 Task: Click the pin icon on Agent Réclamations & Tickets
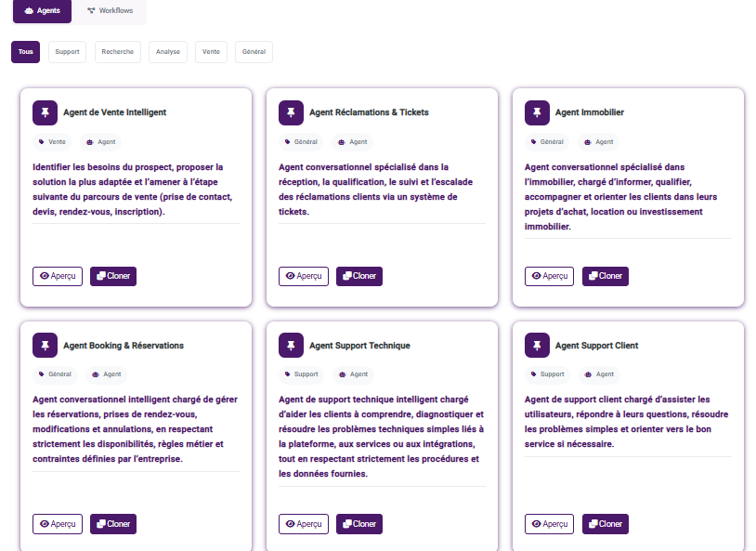pyautogui.click(x=291, y=112)
